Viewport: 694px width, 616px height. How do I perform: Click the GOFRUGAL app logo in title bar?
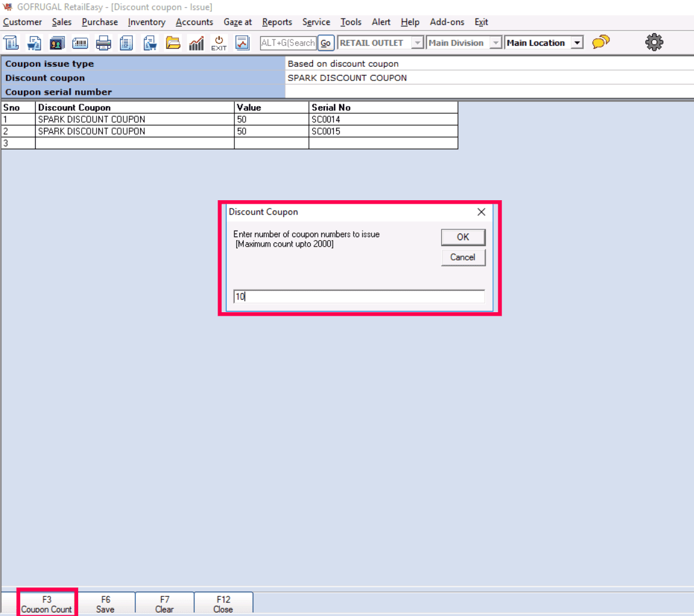pos(7,7)
